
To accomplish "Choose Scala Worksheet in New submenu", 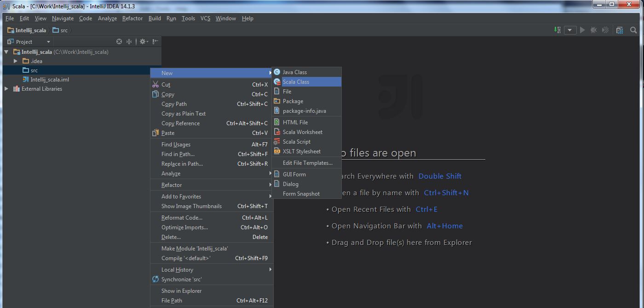I will point(306,132).
